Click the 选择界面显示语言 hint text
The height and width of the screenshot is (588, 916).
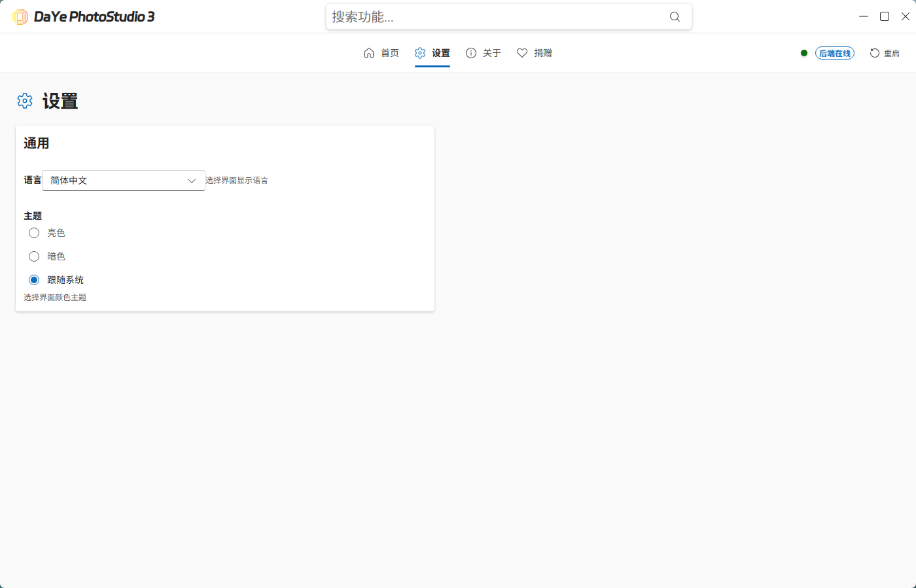(x=237, y=181)
